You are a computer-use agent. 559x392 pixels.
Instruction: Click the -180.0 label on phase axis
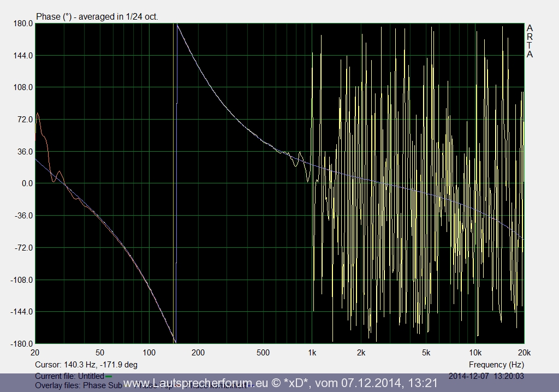[21, 344]
